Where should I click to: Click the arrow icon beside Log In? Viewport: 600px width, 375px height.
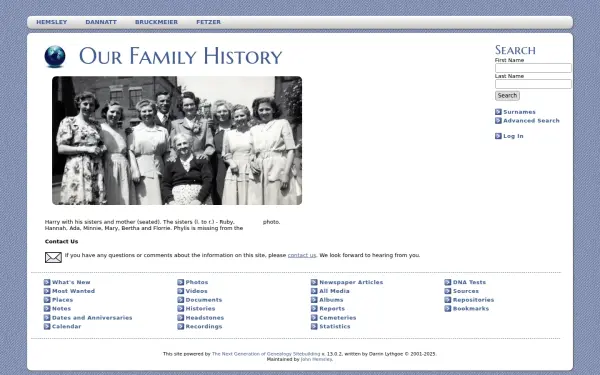pos(498,136)
